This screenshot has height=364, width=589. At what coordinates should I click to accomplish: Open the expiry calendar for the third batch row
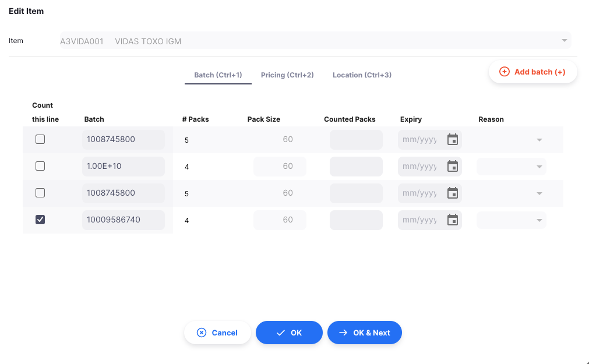(x=453, y=193)
